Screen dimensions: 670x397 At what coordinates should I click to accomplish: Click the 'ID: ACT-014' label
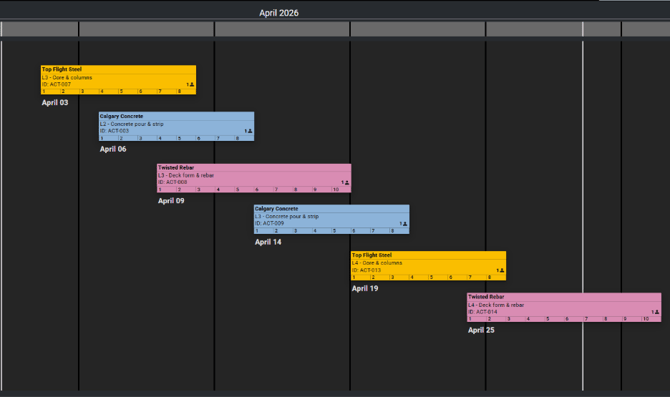pyautogui.click(x=482, y=312)
